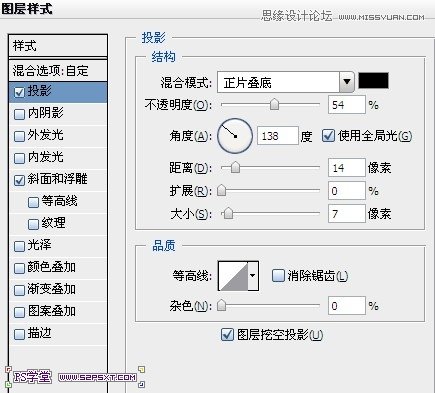Enable the 图案叠加 pattern overlay checkbox
Image resolution: width=435 pixels, height=393 pixels.
tap(20, 312)
